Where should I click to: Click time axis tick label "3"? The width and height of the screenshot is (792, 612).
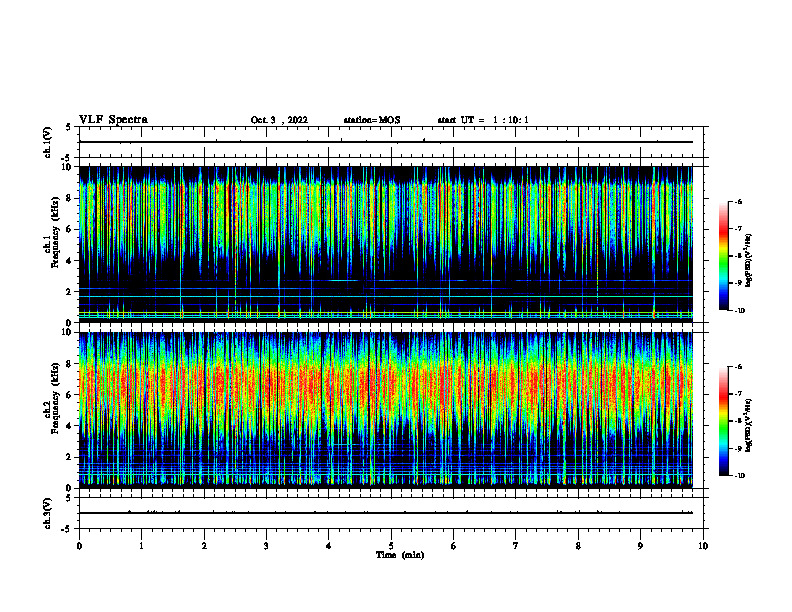266,546
